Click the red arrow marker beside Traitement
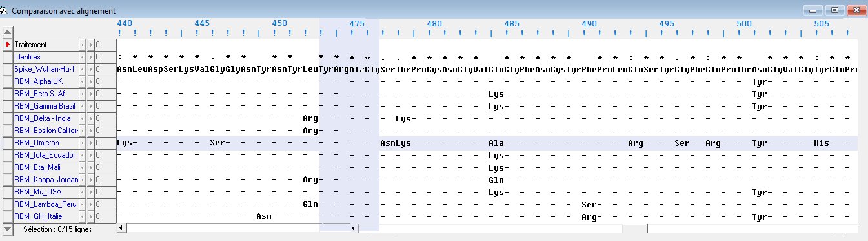Image resolution: width=868 pixels, height=241 pixels. click(x=7, y=45)
